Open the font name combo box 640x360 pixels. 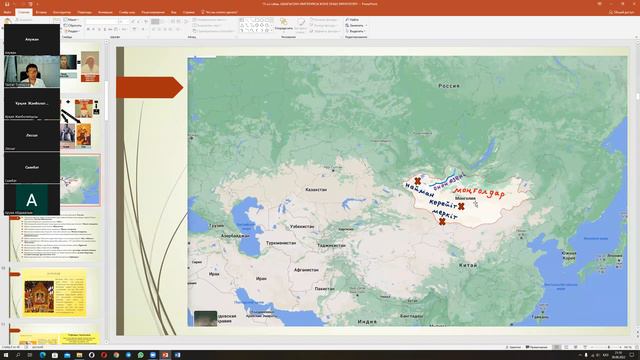tap(102, 21)
